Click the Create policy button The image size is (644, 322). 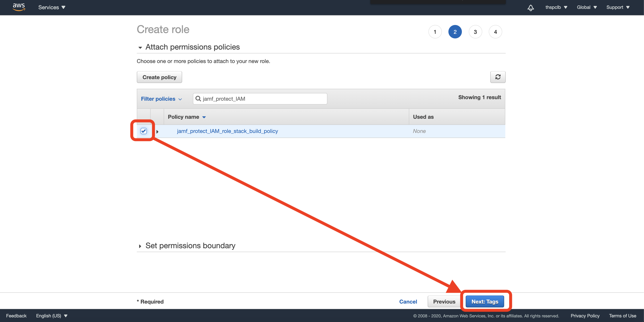coord(159,77)
